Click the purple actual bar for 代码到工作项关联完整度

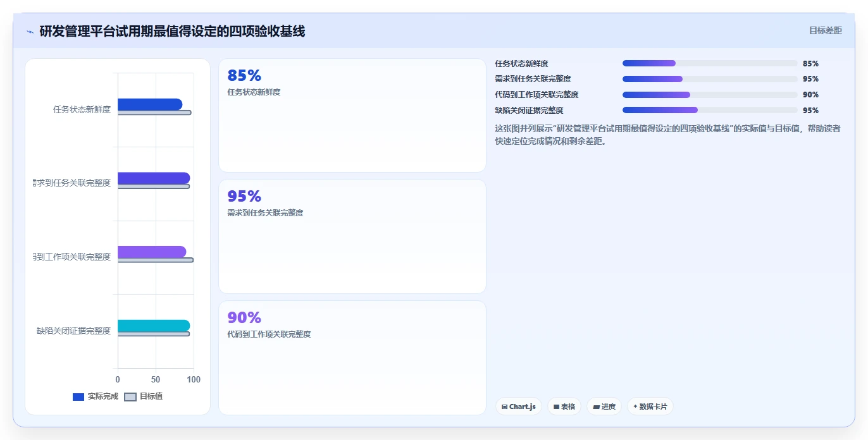tap(152, 252)
